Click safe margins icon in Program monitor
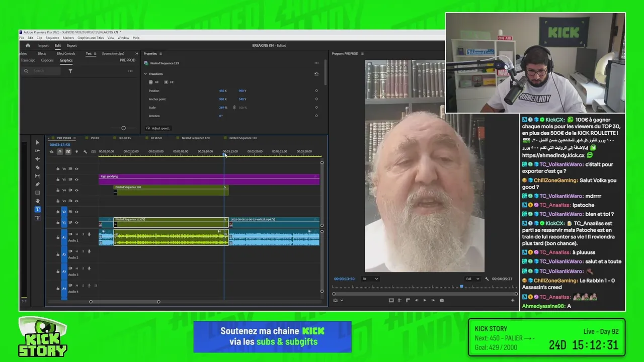644x362 pixels. pyautogui.click(x=391, y=300)
